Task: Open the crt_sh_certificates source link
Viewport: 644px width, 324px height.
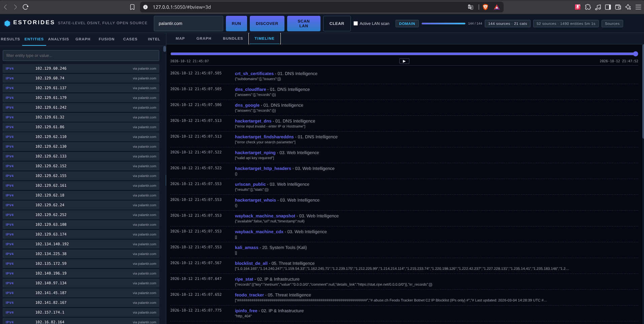Action: (254, 74)
